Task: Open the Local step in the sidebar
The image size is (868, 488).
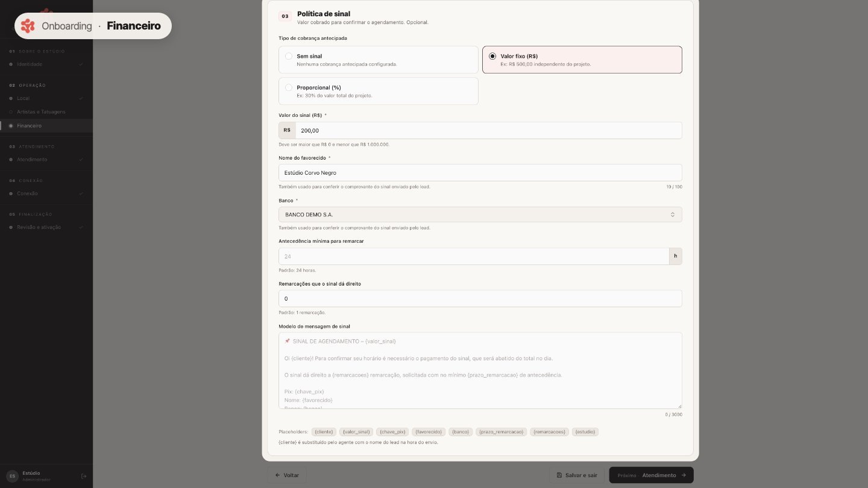Action: click(46, 98)
